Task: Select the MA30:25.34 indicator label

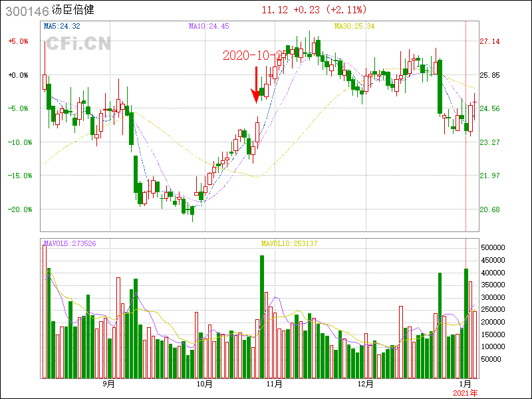Action: coord(354,26)
